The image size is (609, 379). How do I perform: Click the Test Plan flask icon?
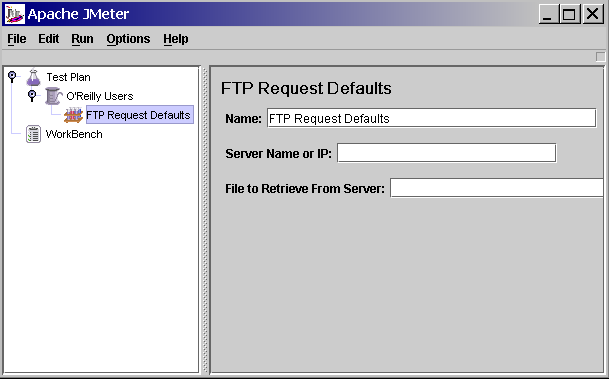[x=33, y=77]
